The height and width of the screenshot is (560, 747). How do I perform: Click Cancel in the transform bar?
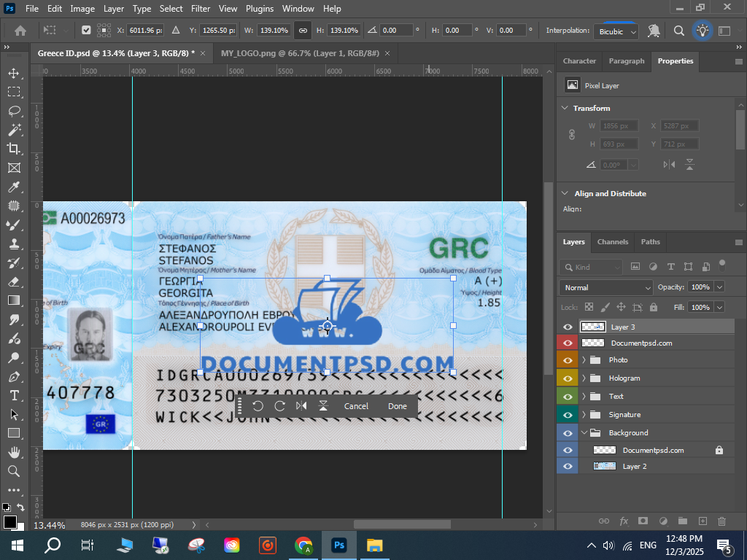click(356, 406)
